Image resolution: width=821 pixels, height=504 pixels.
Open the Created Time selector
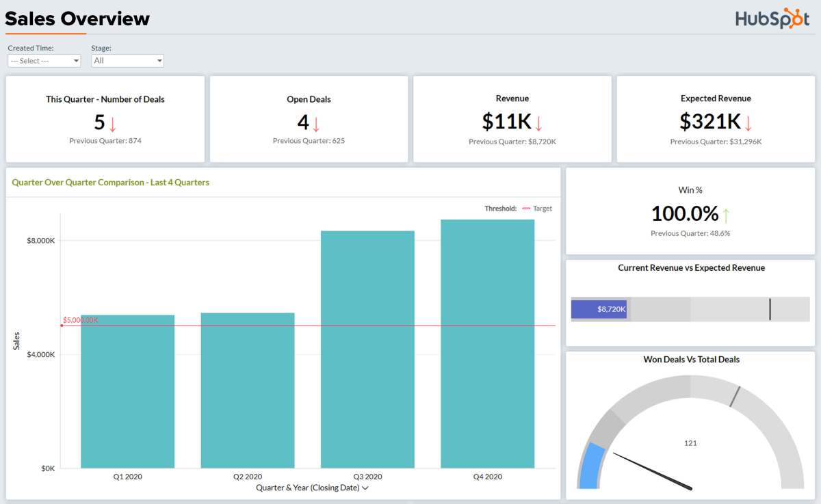point(44,60)
